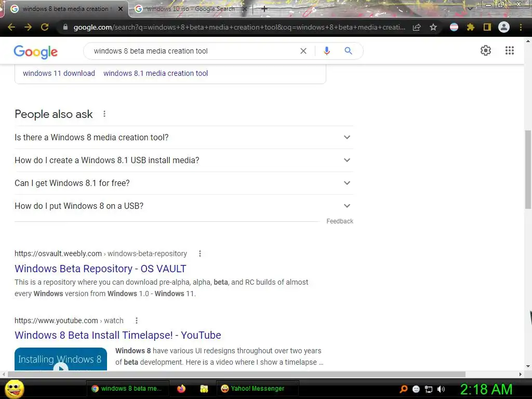Open Google quick settings gear

coord(486,50)
